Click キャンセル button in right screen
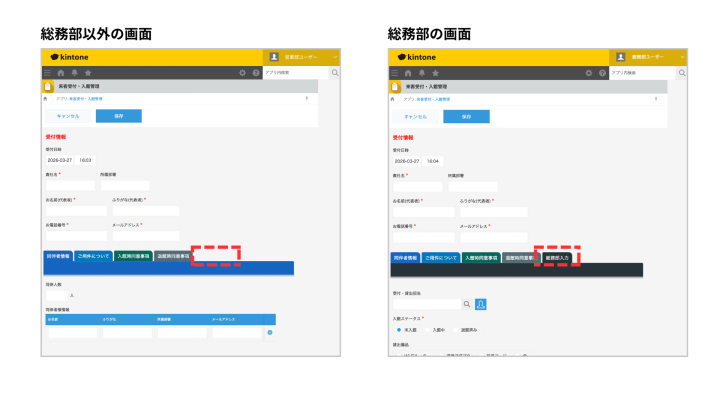The image size is (720, 405). [x=415, y=117]
